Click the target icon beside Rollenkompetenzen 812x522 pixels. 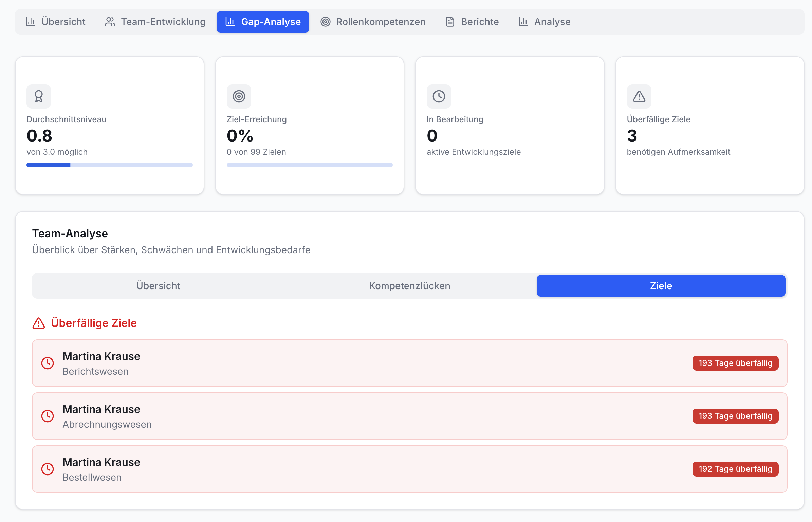(x=325, y=22)
